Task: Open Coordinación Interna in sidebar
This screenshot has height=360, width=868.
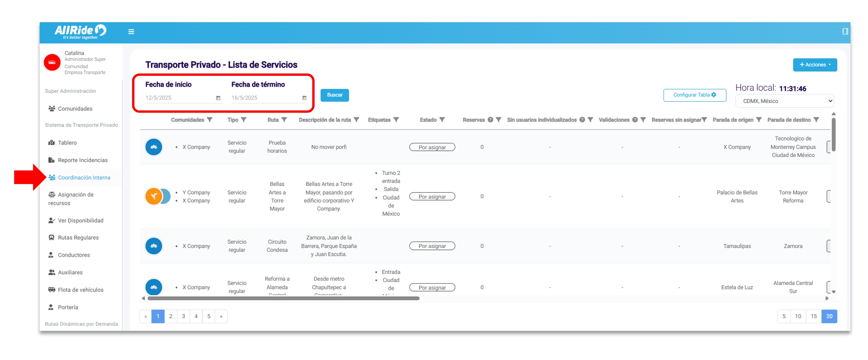Action: pos(84,177)
